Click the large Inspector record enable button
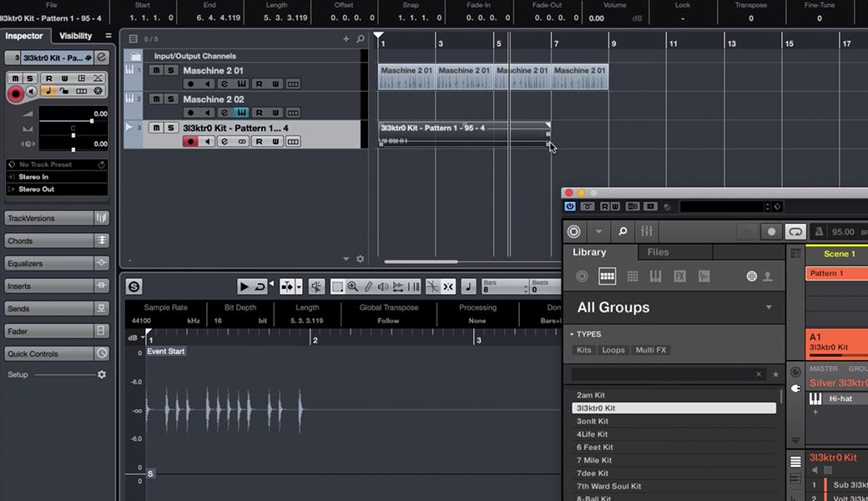This screenshot has width=868, height=501. 16,94
